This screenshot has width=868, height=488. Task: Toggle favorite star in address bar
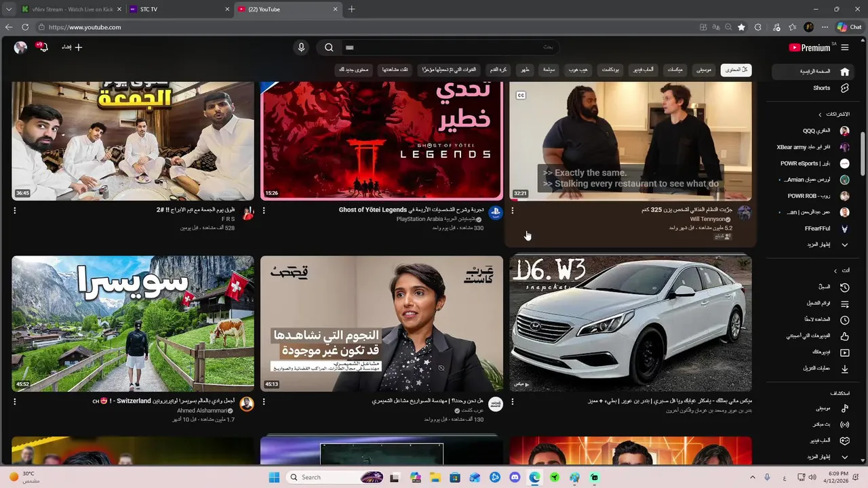coord(741,27)
